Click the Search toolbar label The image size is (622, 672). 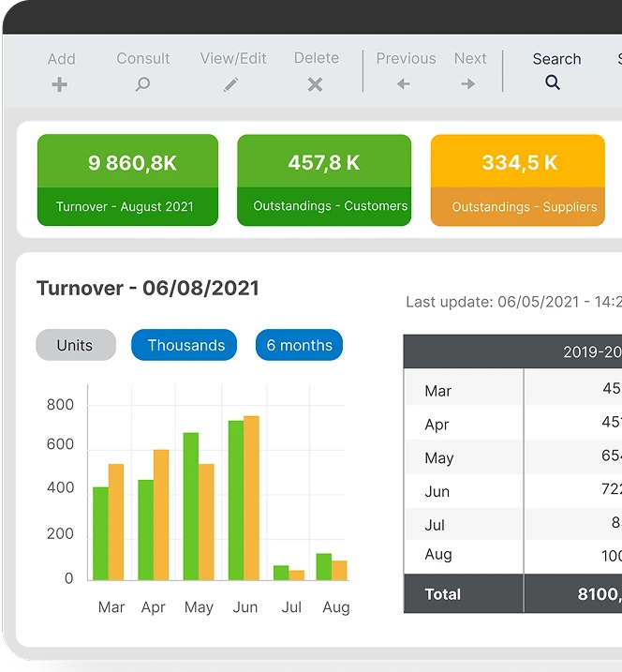click(x=556, y=59)
